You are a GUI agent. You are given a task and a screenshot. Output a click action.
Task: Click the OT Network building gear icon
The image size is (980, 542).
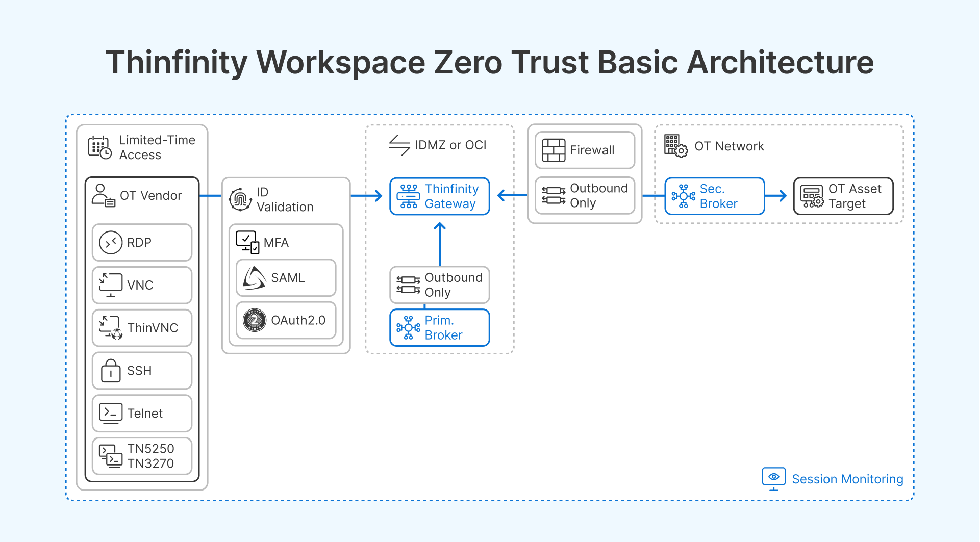676,146
